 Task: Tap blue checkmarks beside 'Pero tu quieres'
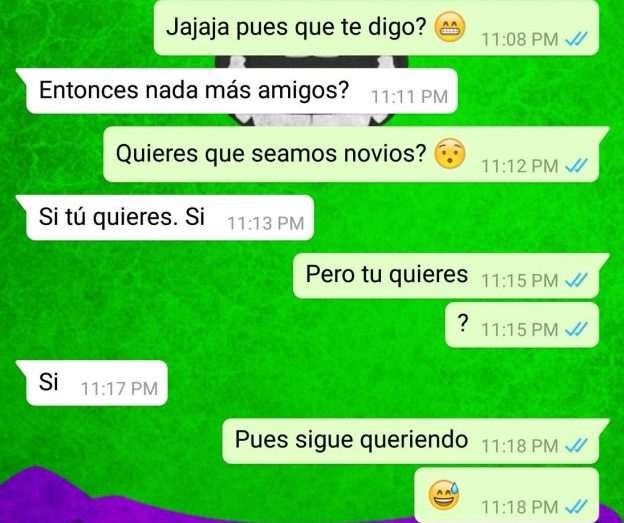tap(576, 280)
